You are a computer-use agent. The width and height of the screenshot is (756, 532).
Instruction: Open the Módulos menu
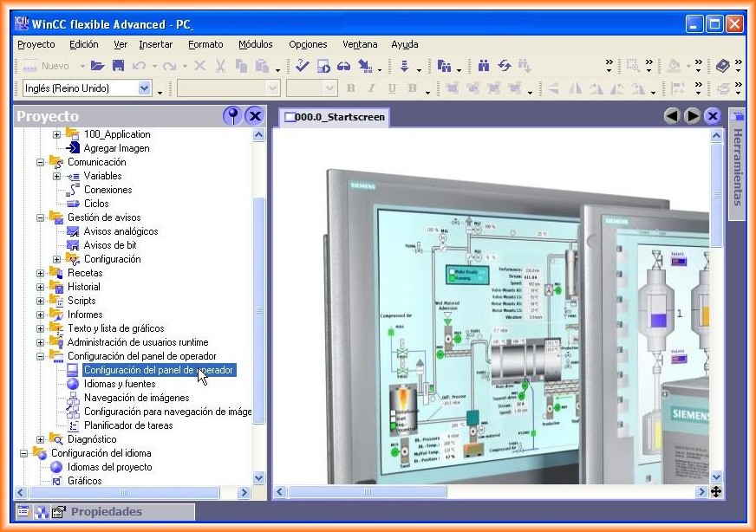pyautogui.click(x=255, y=44)
